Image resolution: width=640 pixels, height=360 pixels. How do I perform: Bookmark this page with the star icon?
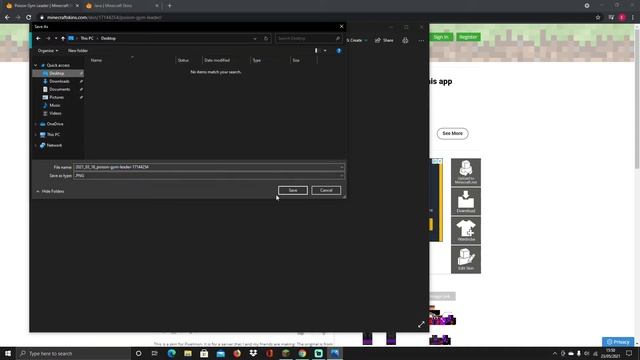pyautogui.click(x=598, y=18)
